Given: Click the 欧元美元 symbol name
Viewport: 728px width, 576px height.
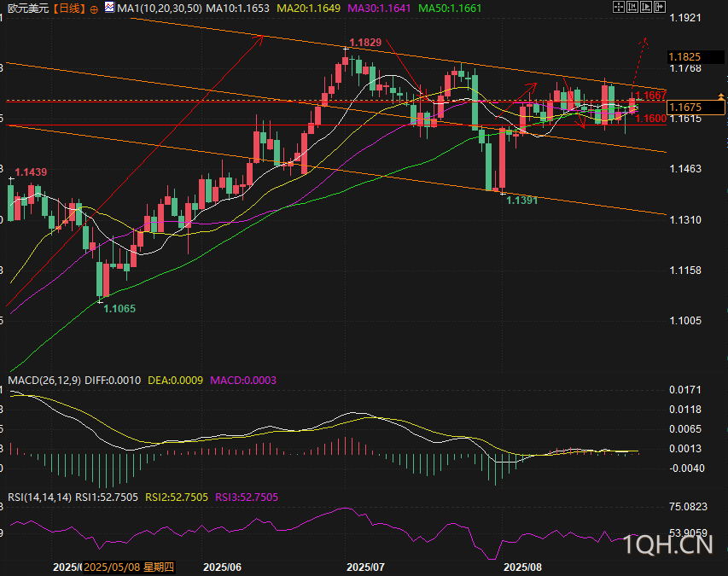Looking at the screenshot, I should (26, 9).
